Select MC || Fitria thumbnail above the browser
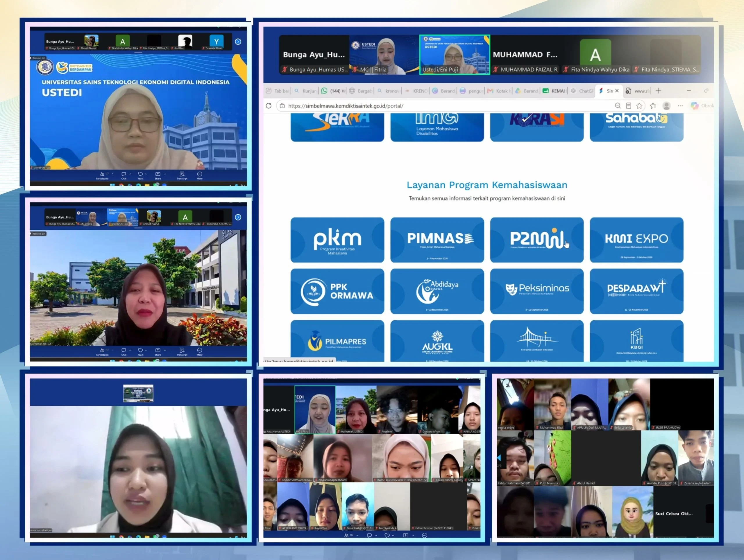Screen dimensions: 744x560 pyautogui.click(x=384, y=55)
